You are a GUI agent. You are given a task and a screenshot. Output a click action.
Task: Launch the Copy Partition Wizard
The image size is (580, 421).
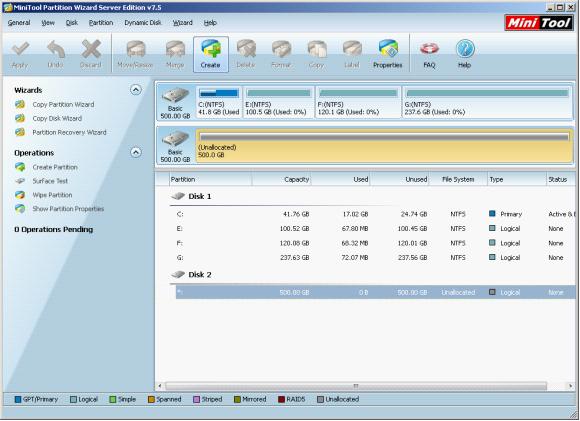(x=63, y=105)
